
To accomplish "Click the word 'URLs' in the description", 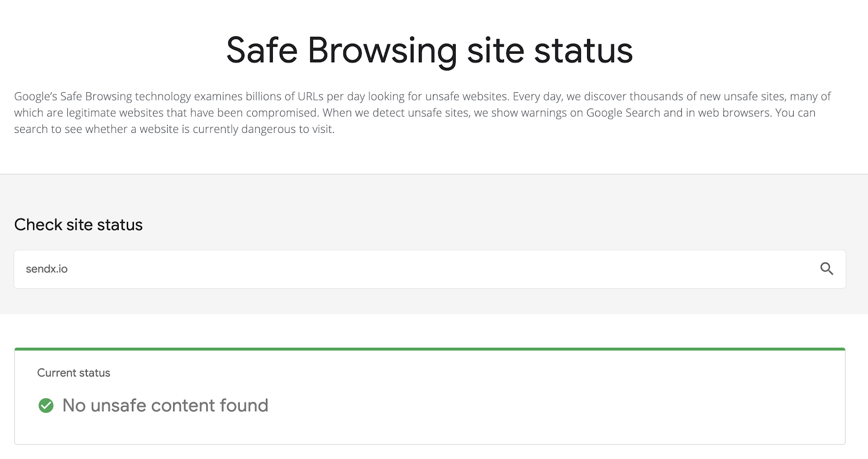I will click(310, 97).
